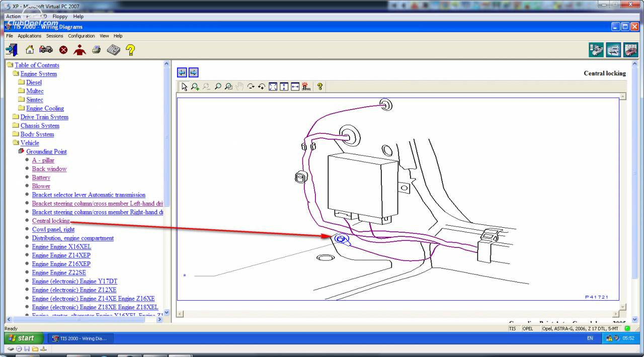Open the TIS 2000 File menu
This screenshot has height=357, width=644.
(x=10, y=36)
